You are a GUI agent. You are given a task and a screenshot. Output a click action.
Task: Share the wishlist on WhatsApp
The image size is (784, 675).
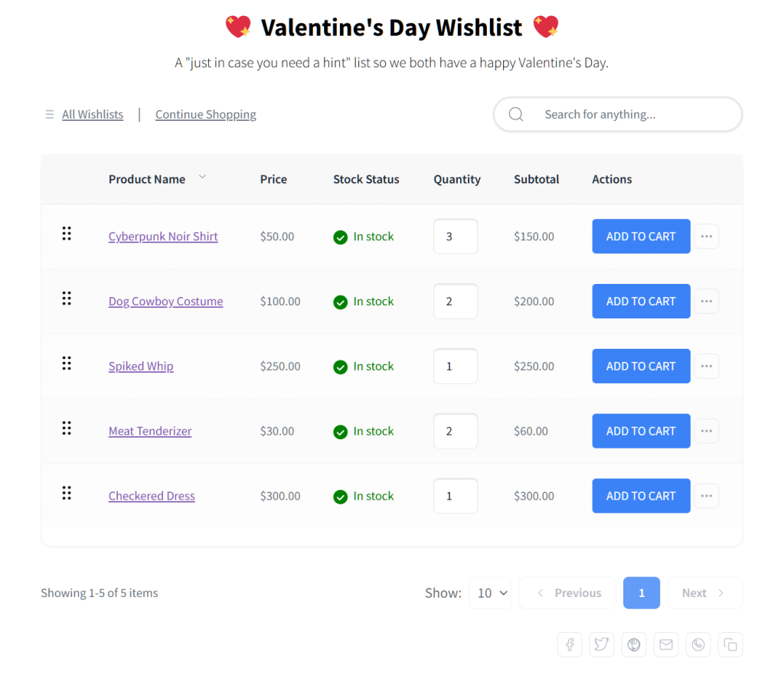click(x=698, y=644)
